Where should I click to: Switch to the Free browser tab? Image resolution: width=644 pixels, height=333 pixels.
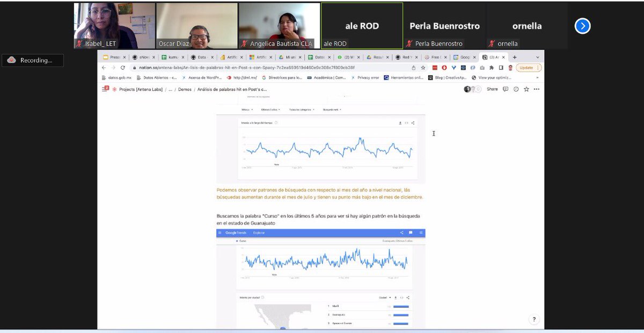(x=436, y=57)
